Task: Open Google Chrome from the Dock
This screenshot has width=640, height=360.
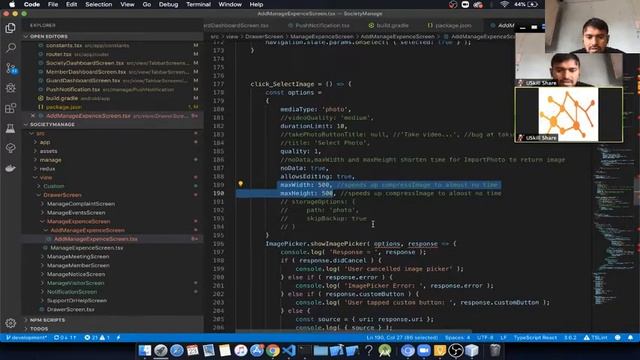Action: (x=273, y=350)
